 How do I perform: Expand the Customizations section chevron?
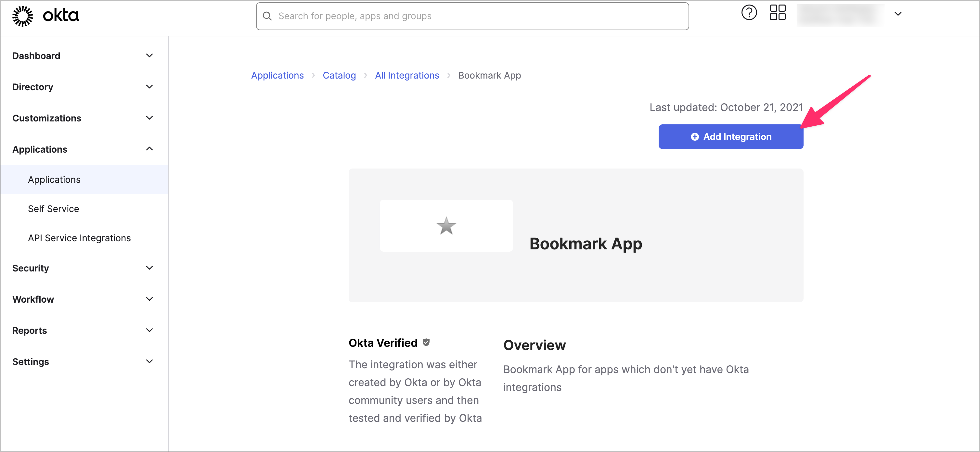(149, 118)
